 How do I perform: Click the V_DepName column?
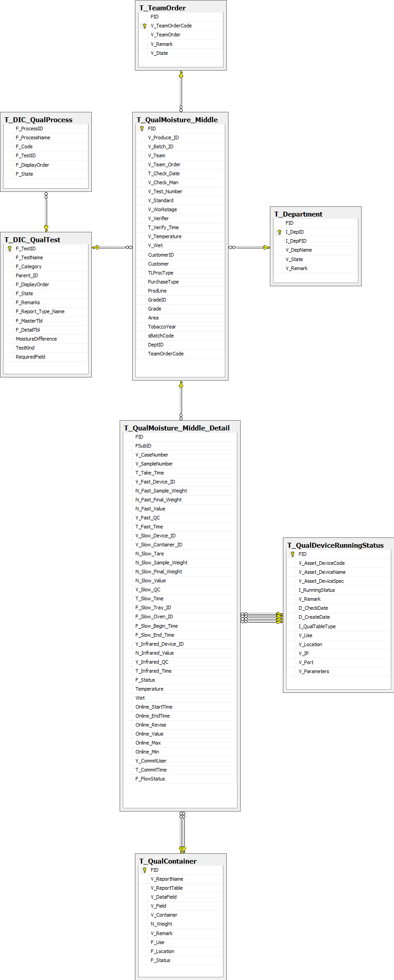point(316,250)
